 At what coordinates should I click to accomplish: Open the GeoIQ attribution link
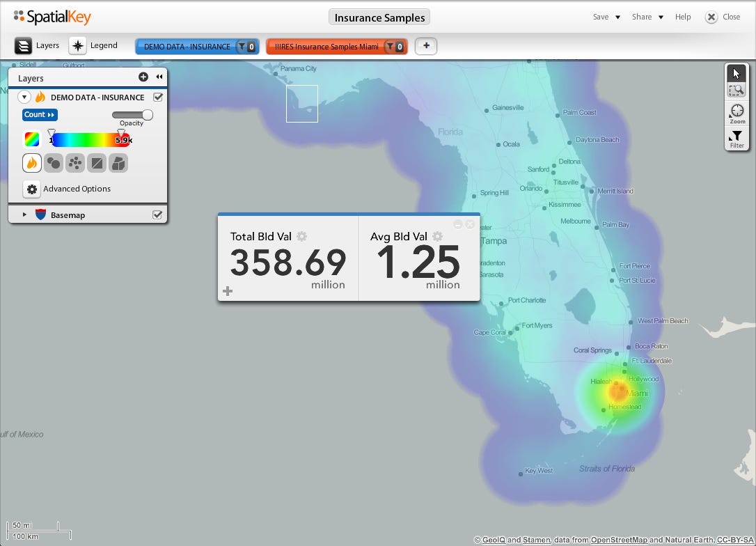(x=494, y=540)
